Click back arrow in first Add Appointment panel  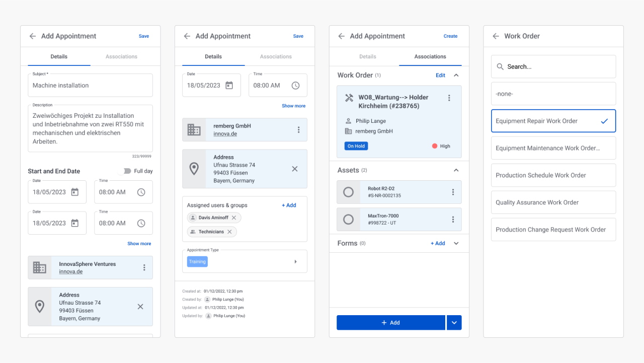33,36
